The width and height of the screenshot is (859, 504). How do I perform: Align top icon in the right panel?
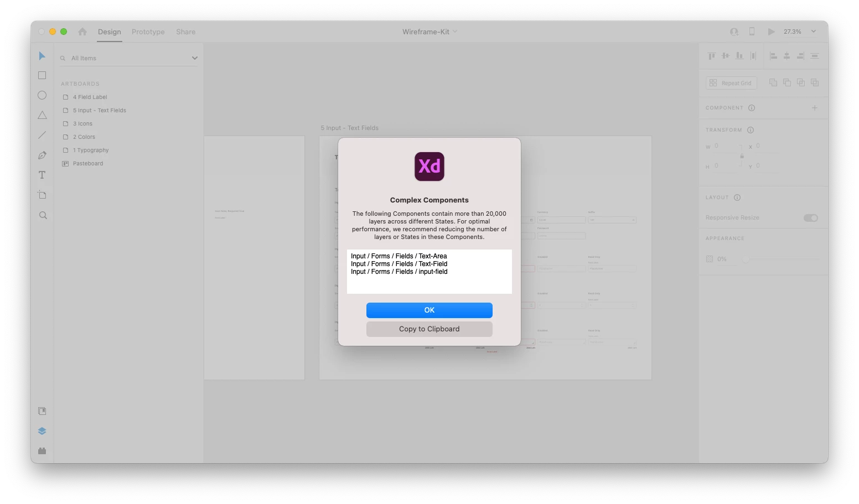pyautogui.click(x=712, y=56)
